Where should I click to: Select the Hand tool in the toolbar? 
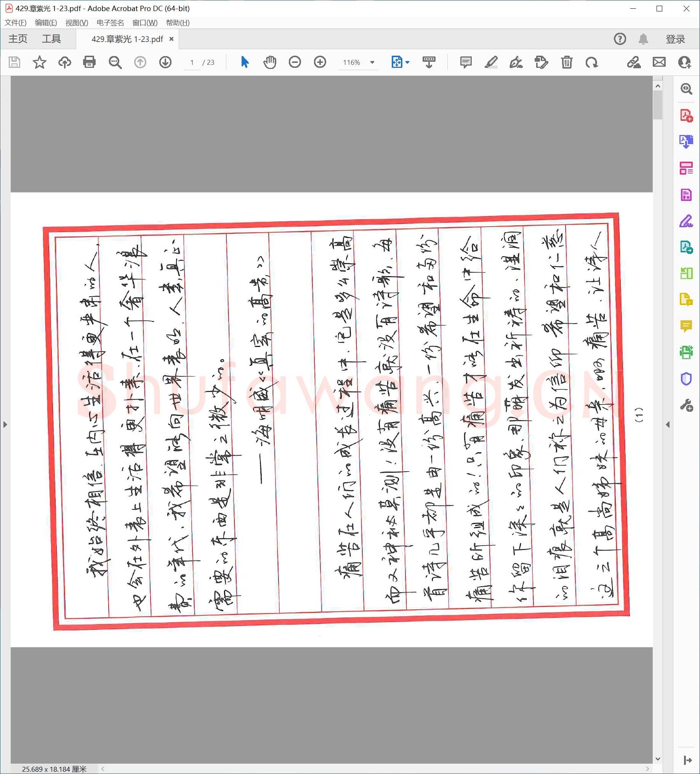(x=269, y=62)
